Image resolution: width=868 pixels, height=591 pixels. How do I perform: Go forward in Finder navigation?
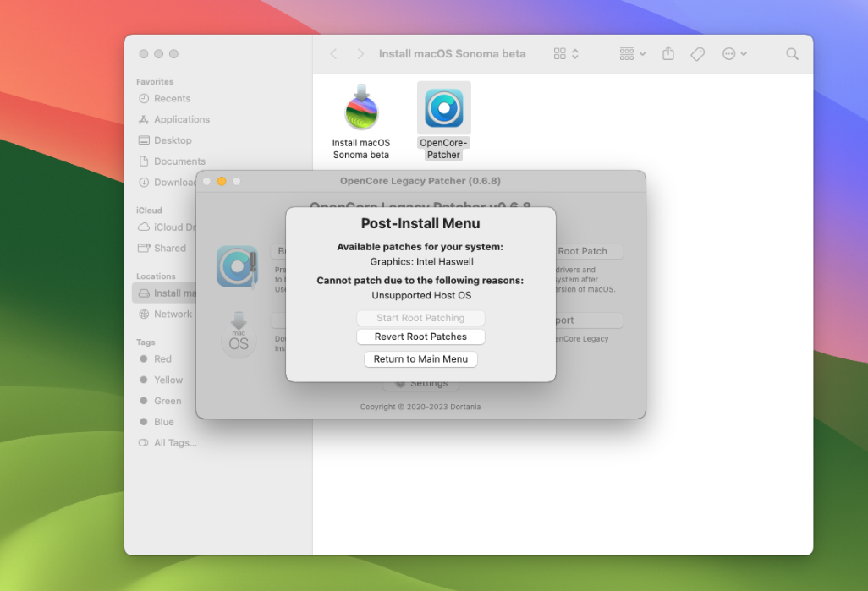point(360,53)
